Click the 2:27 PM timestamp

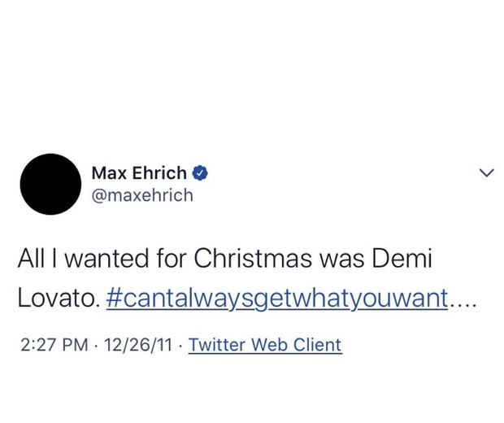53,344
